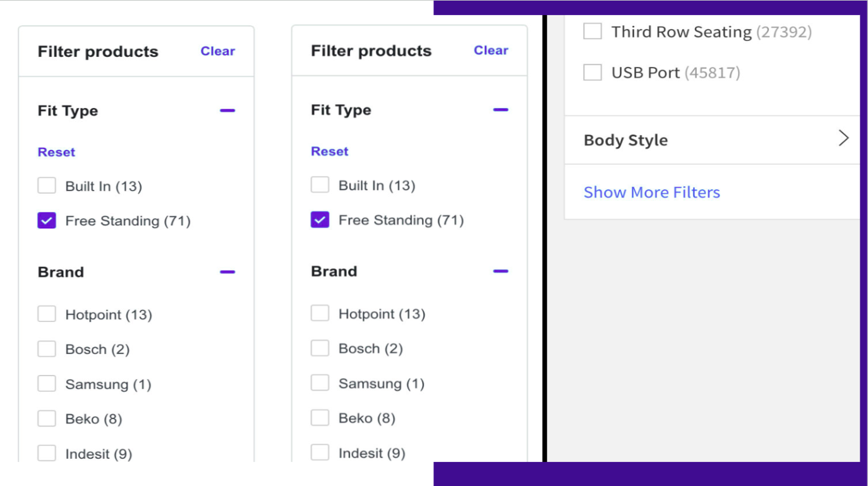
Task: Check the Indesit filter checkbox
Action: tap(46, 453)
